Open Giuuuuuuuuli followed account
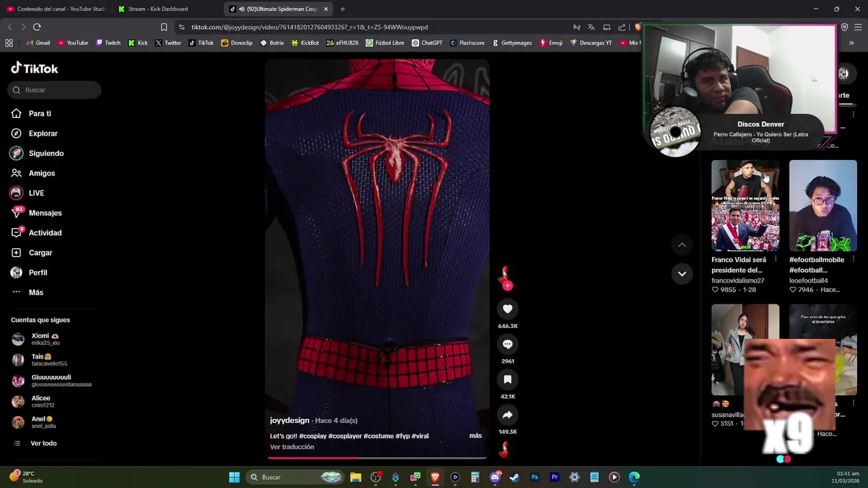 53,381
